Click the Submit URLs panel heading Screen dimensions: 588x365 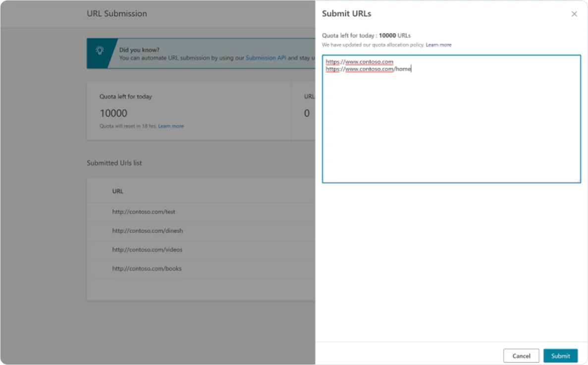coord(346,13)
